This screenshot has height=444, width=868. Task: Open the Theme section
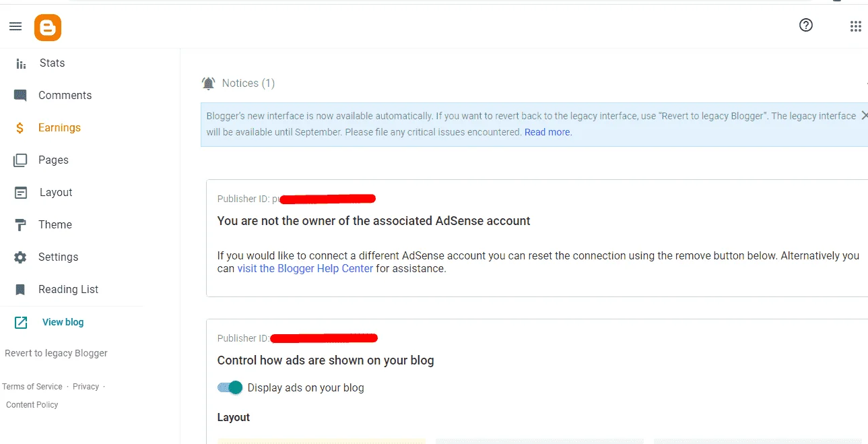coord(55,225)
